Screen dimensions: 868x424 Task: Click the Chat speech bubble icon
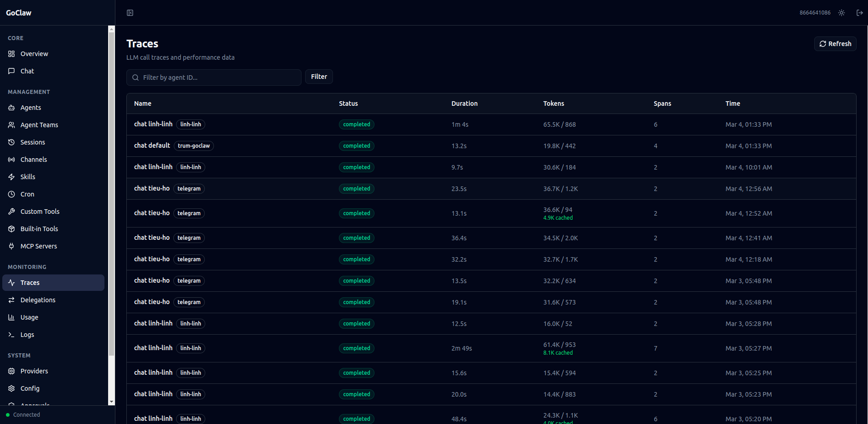[11, 71]
